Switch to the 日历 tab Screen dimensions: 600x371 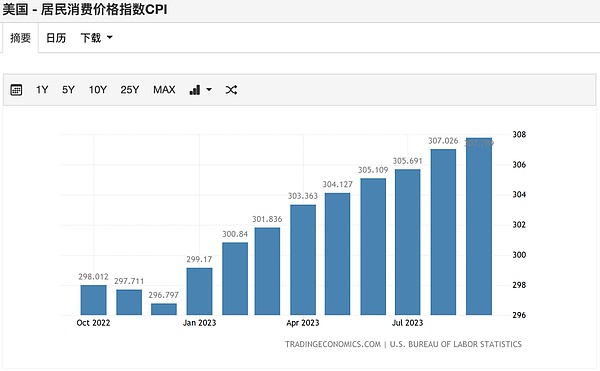click(56, 37)
